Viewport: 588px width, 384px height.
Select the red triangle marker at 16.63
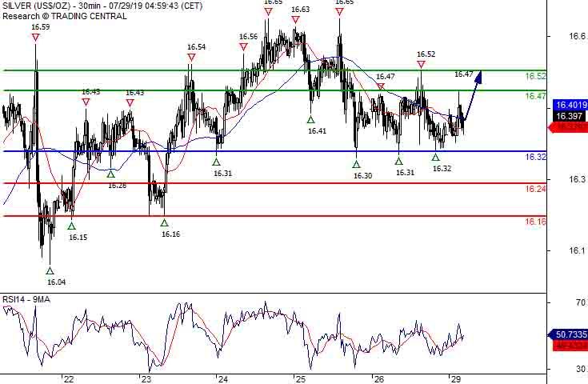coord(295,19)
